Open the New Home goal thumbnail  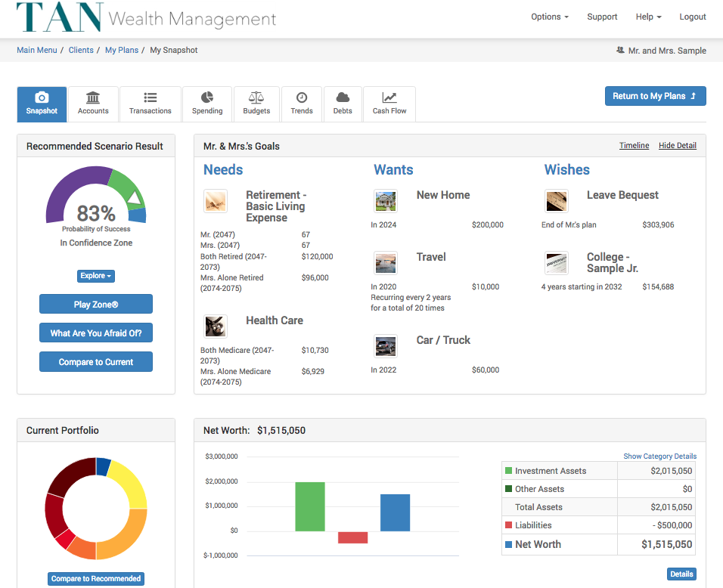[x=385, y=200]
